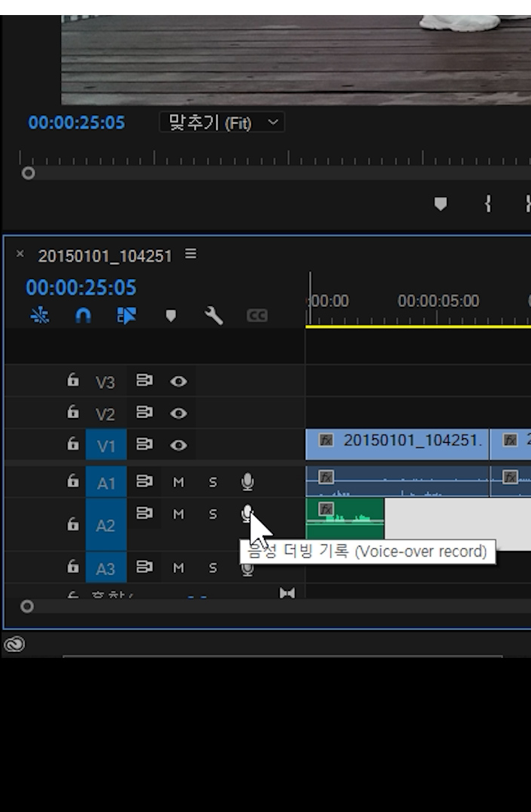This screenshot has height=812, width=531.
Task: Click the timeline zoom scrollbar left handle
Action: (x=27, y=606)
